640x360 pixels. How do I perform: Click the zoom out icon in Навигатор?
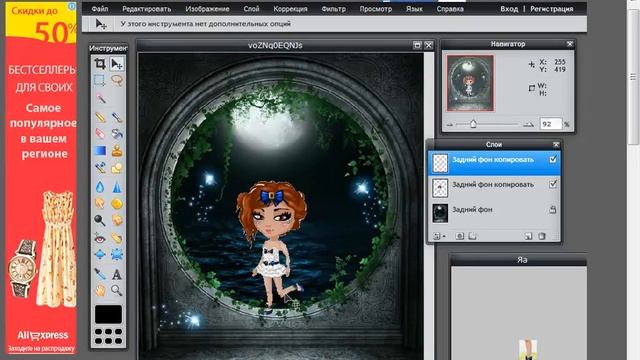(450, 124)
